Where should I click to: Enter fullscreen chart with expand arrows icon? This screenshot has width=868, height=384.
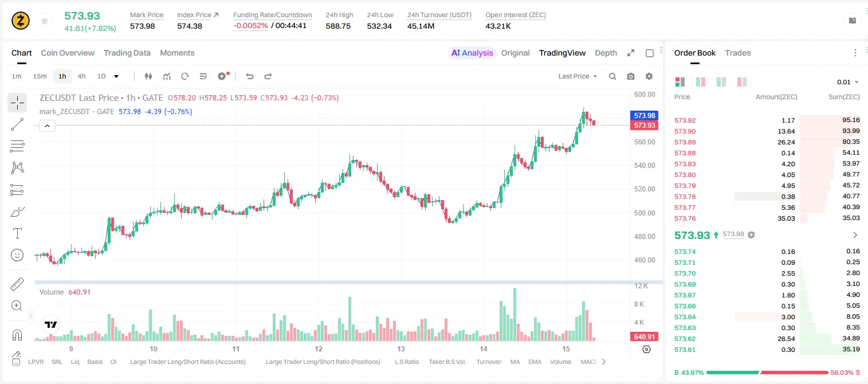click(x=631, y=53)
